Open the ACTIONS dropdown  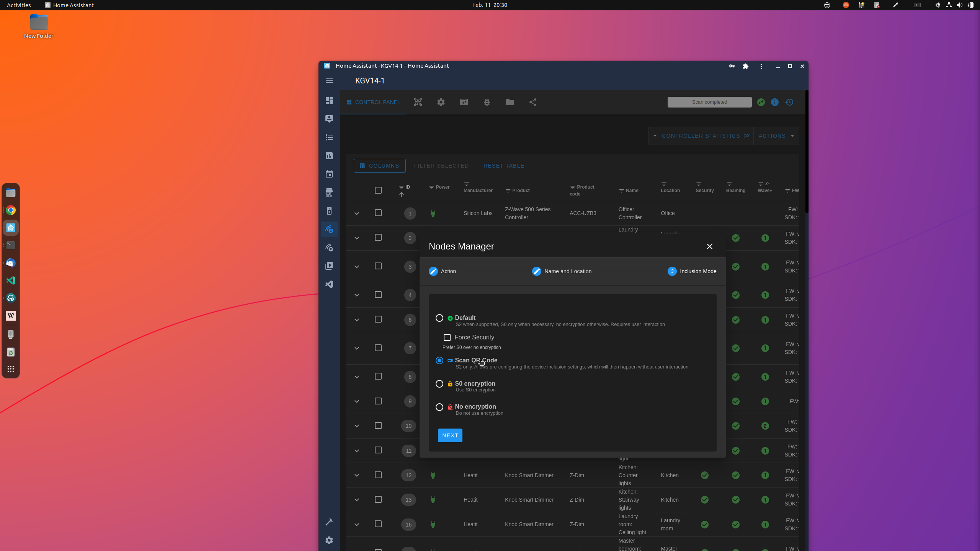click(773, 135)
